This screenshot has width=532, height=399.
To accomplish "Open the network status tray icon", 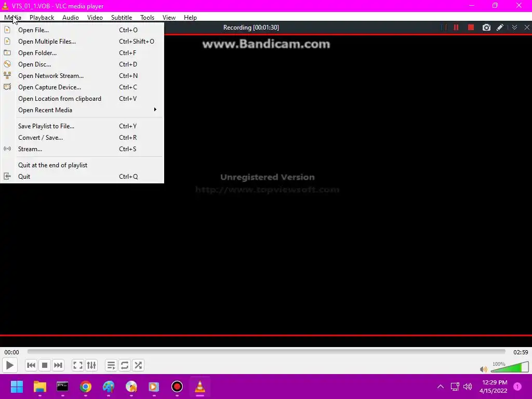I will [x=455, y=387].
